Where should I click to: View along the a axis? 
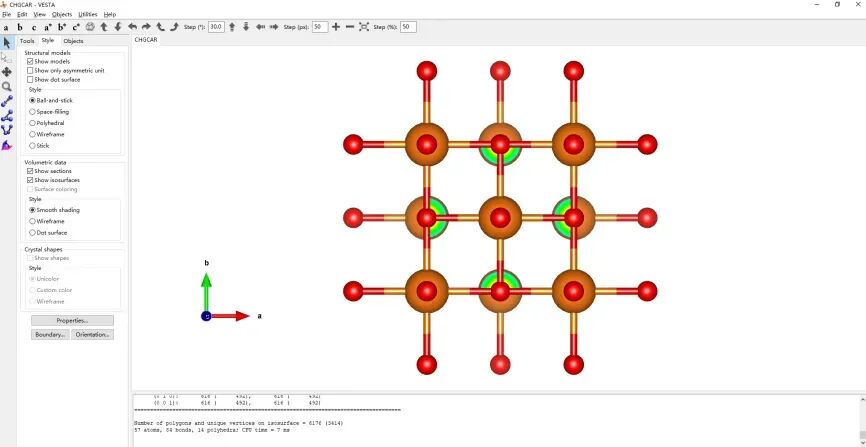(6, 27)
